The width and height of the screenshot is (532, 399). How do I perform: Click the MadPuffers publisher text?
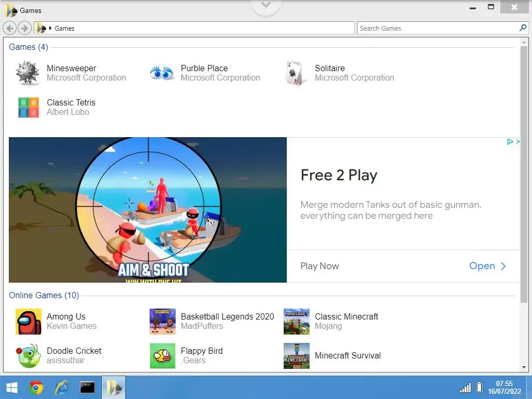click(202, 326)
